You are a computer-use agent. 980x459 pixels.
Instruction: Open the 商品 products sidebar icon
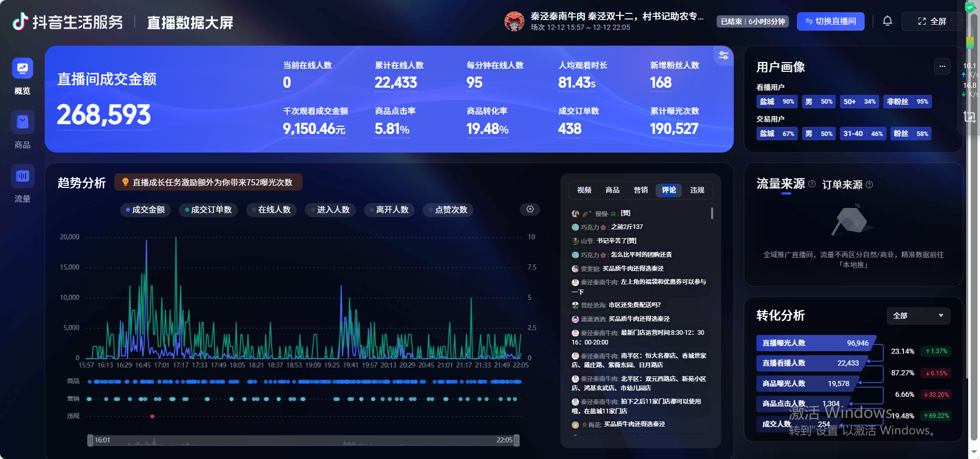click(x=23, y=123)
